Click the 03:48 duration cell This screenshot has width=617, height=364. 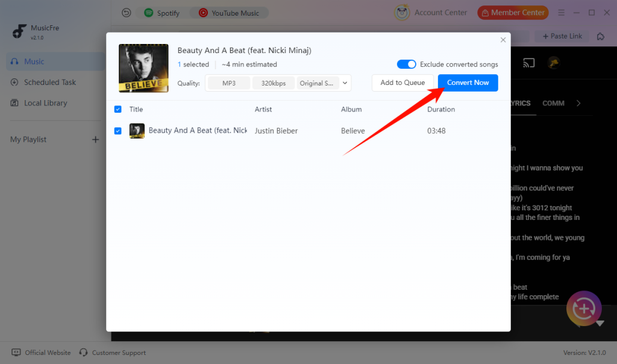(x=436, y=131)
